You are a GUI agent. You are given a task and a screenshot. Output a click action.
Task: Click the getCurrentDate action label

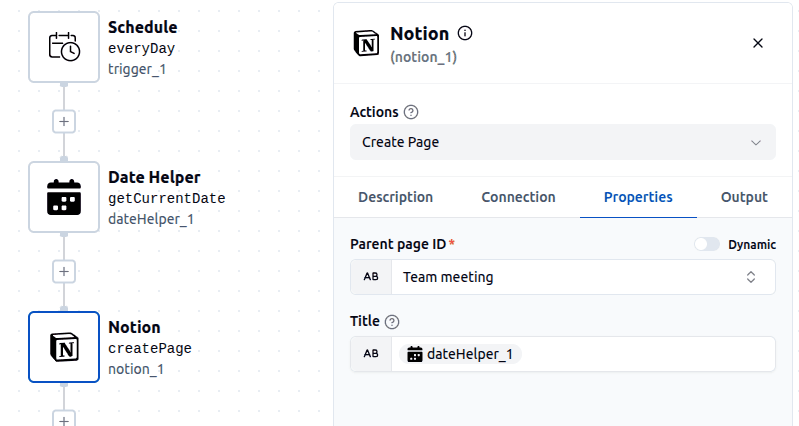pyautogui.click(x=167, y=198)
